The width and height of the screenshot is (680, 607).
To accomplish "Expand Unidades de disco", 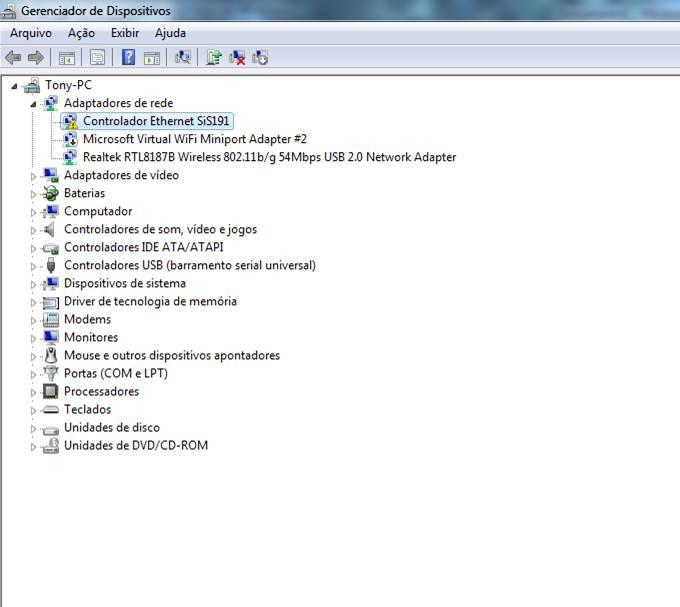I will coord(33,428).
